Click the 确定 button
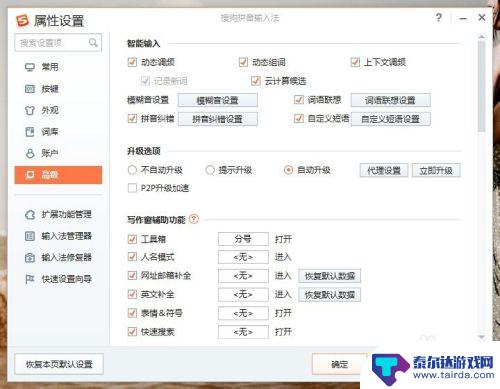This screenshot has width=500, height=389. pos(340,364)
